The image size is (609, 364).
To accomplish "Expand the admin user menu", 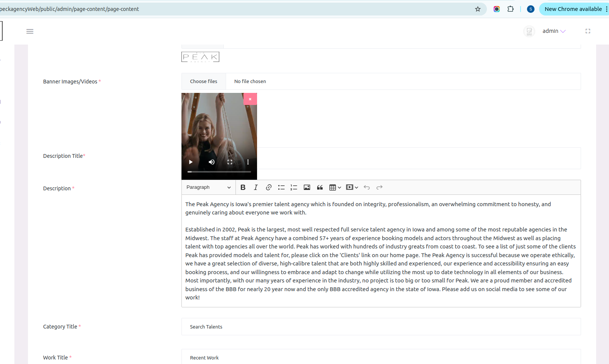I will pos(554,31).
